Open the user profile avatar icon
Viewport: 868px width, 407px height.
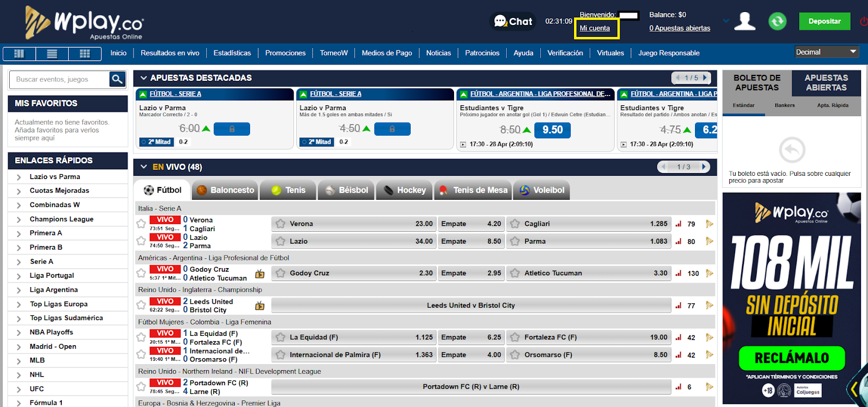[x=745, y=21]
